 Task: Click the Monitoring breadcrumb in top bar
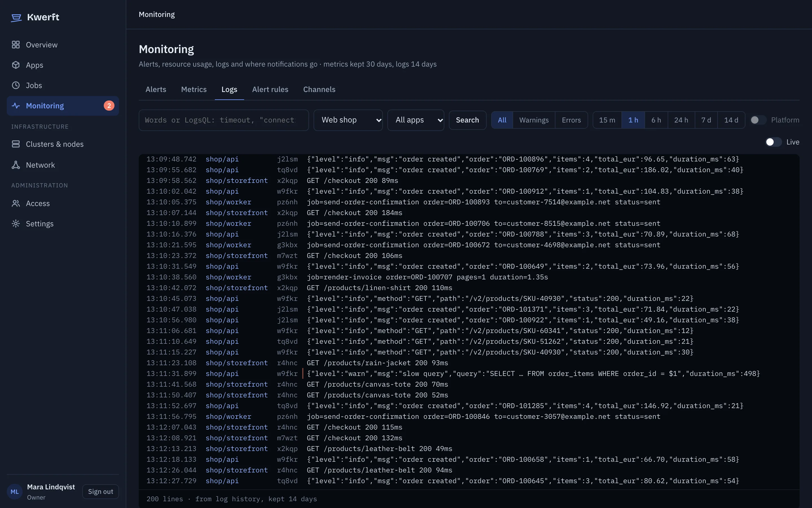[x=157, y=14]
